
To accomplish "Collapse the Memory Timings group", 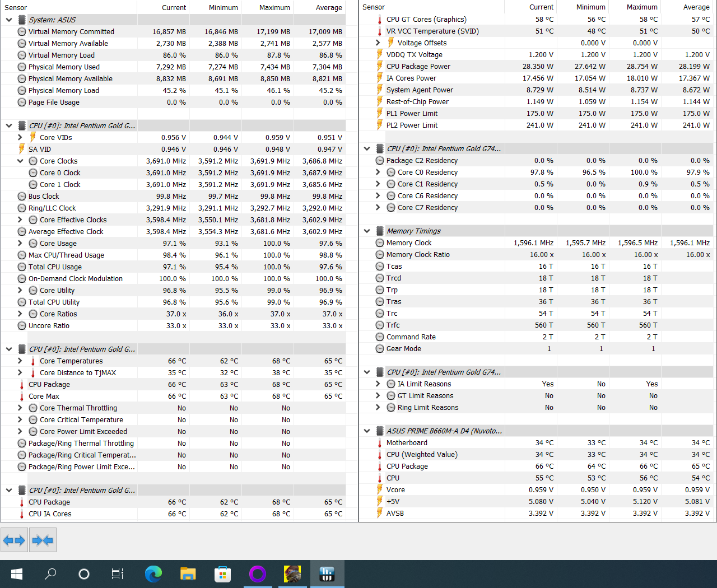I will (x=367, y=231).
